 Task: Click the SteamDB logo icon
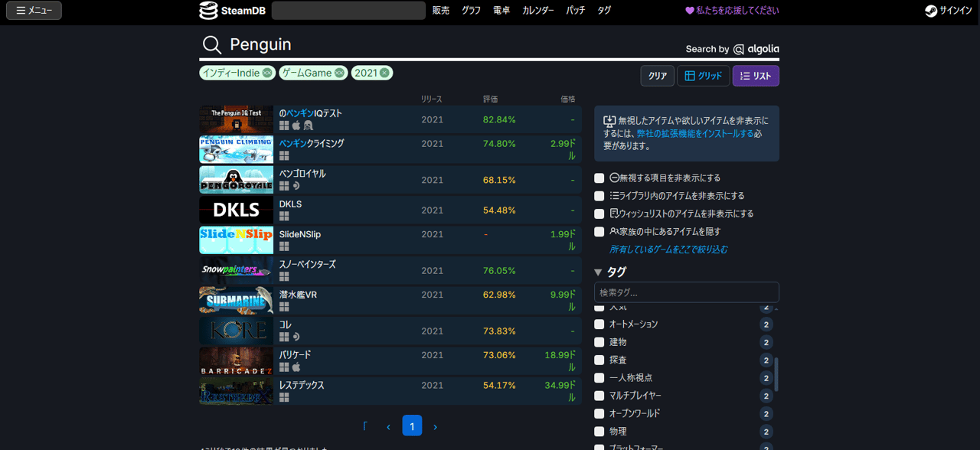[x=208, y=11]
